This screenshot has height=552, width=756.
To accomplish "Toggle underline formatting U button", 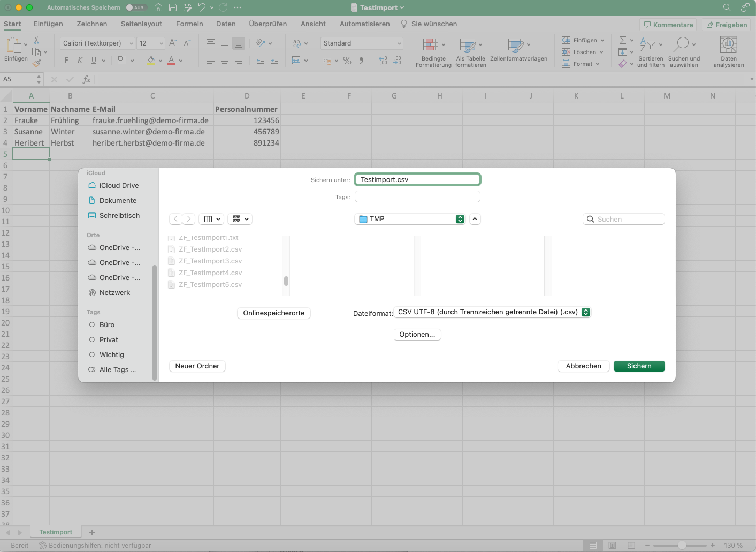I will point(94,60).
